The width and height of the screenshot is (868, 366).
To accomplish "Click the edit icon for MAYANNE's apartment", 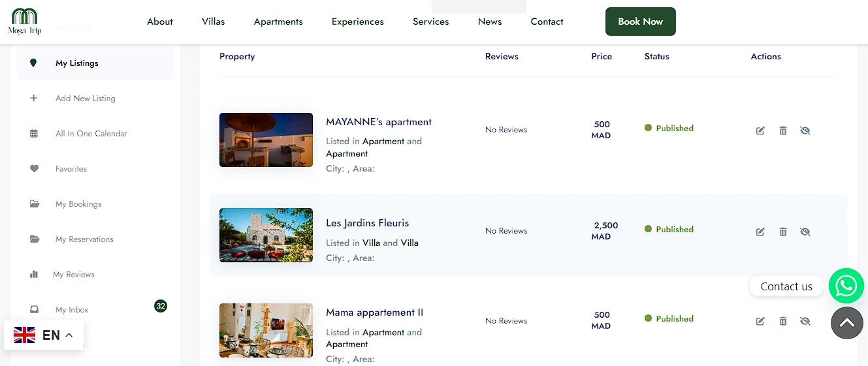I will point(760,130).
